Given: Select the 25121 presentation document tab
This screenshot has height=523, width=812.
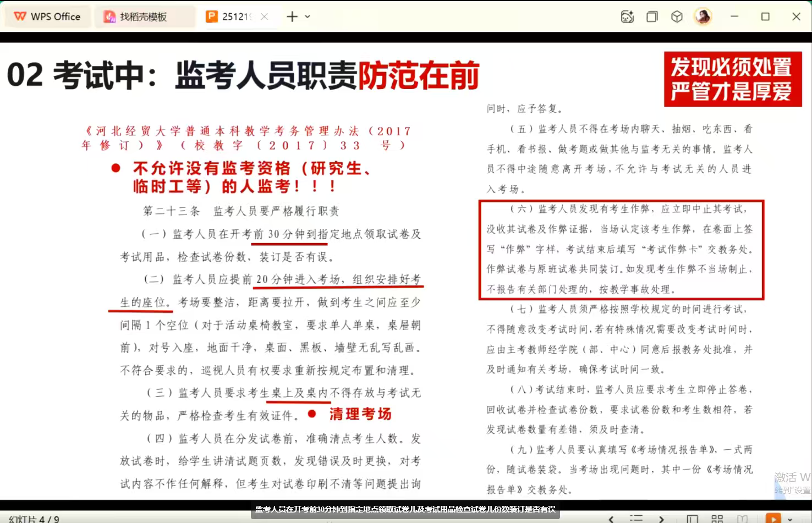Looking at the screenshot, I should (231, 16).
